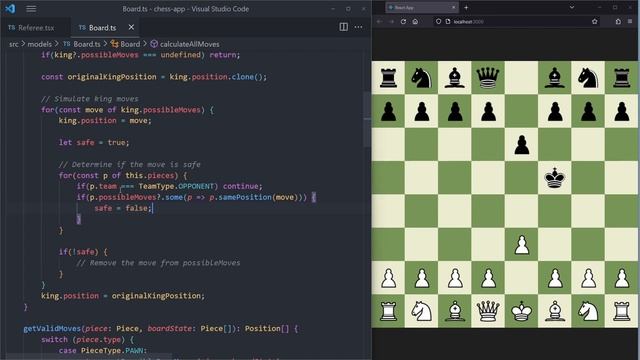Expand the Board class breadcrumb

pyautogui.click(x=125, y=44)
